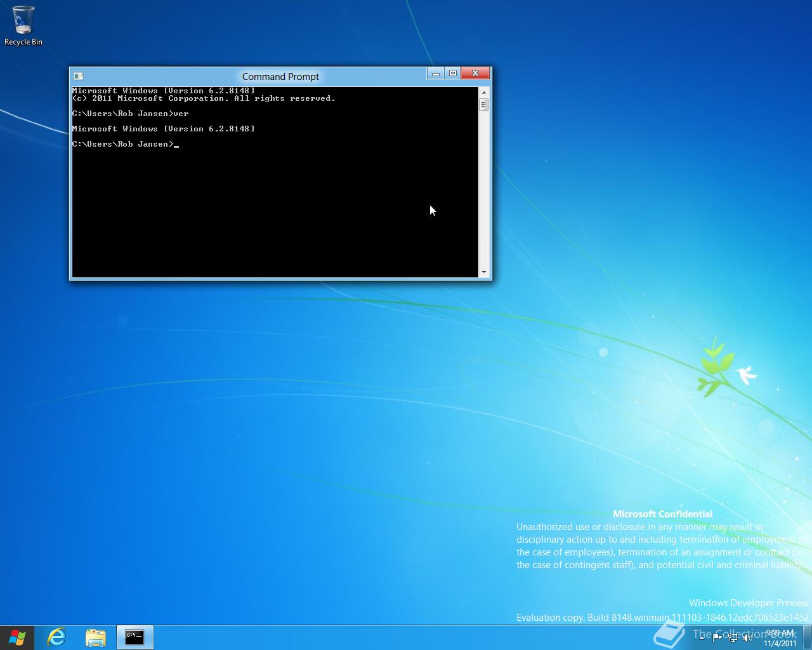Click the console scrollbar down arrow

click(x=484, y=272)
